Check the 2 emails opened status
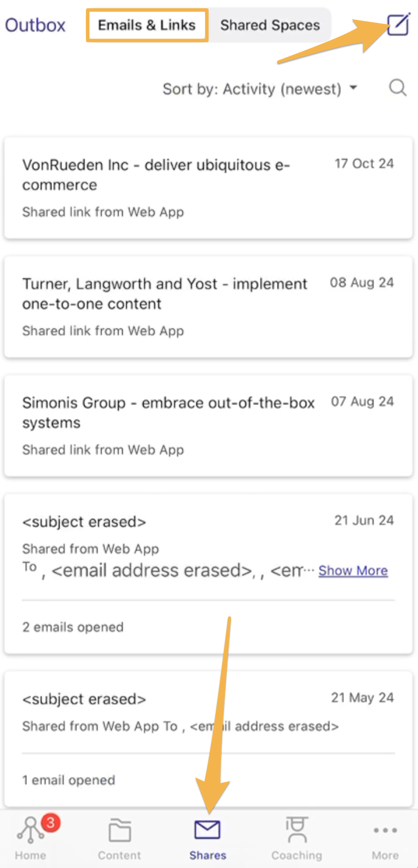The image size is (418, 868). (x=72, y=627)
